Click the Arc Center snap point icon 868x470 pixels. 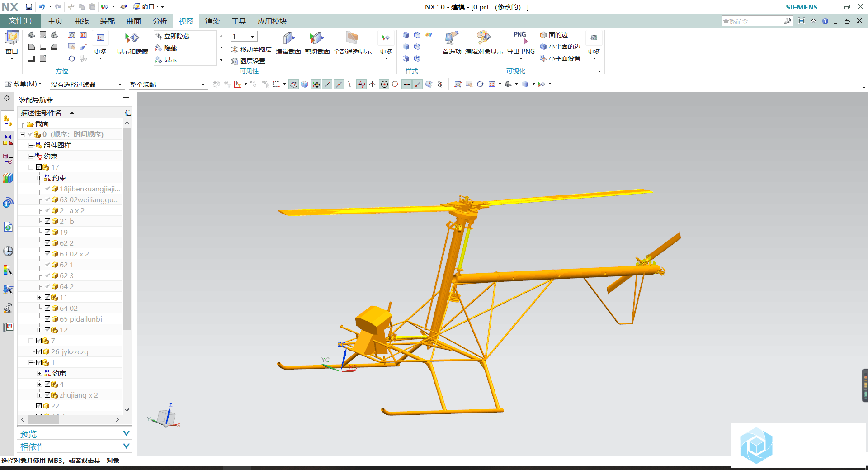384,84
